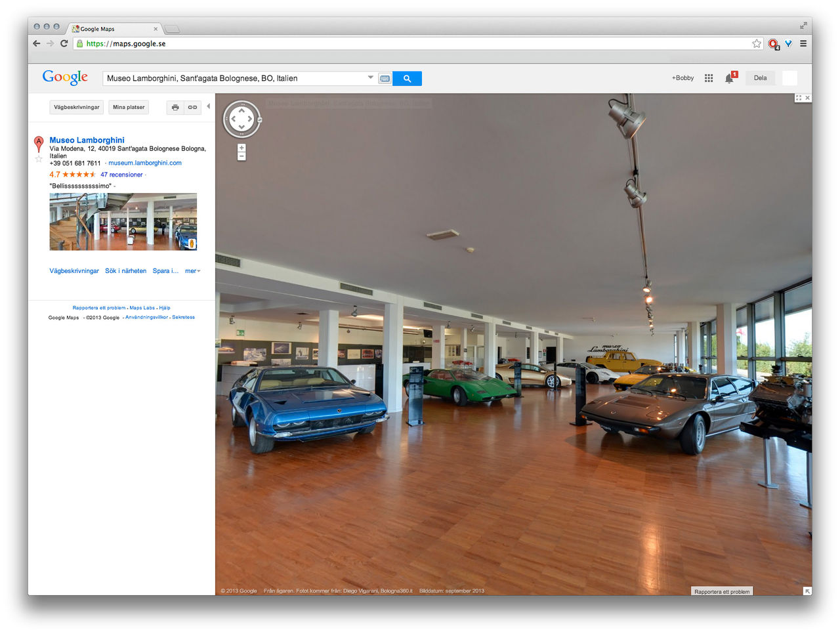The image size is (840, 634).
Task: Open the on-screen keyboard icon beside search
Action: [385, 78]
